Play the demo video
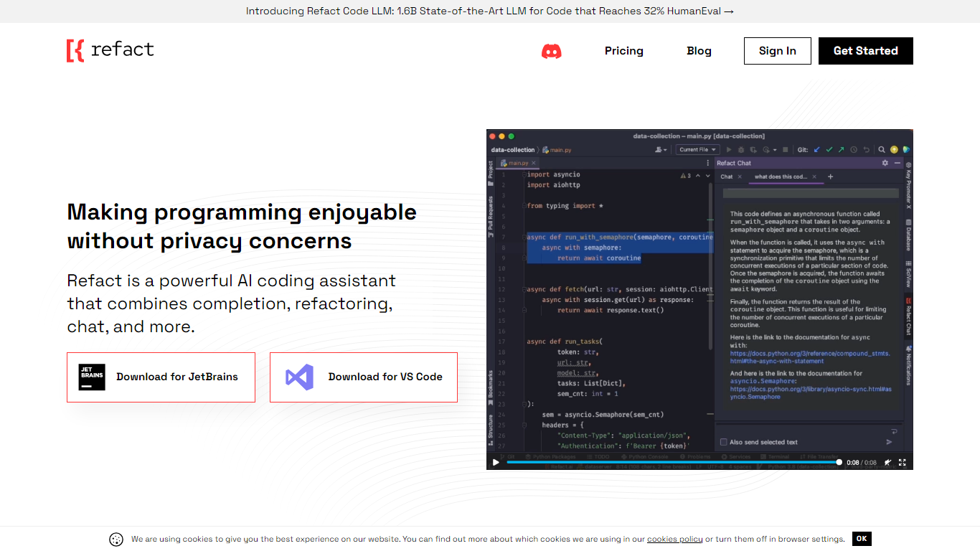The height and width of the screenshot is (551, 980). tap(495, 463)
